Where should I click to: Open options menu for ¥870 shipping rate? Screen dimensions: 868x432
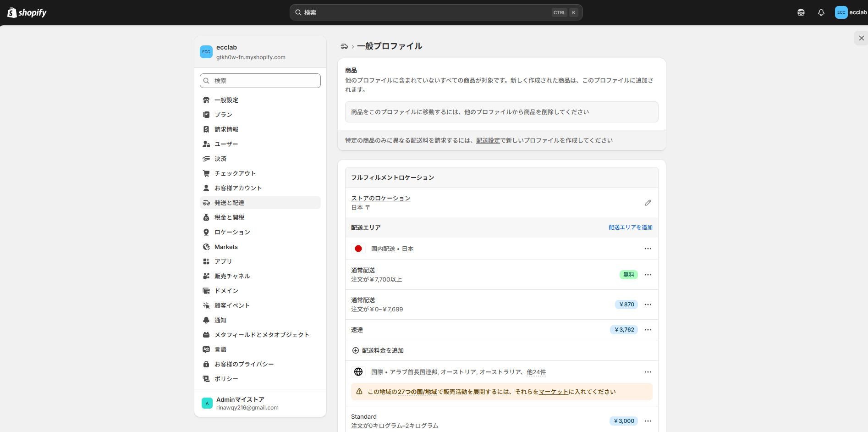click(648, 305)
